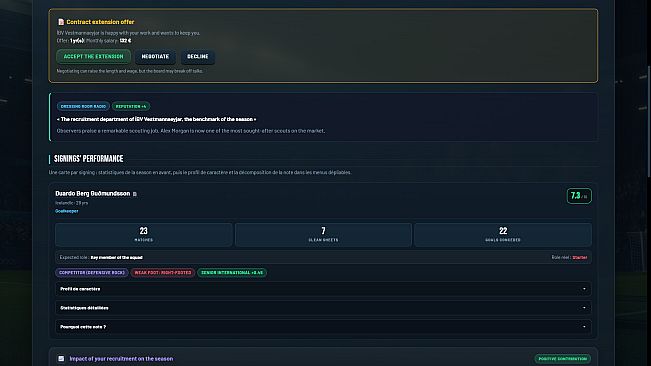Click the Starter role text
The width and height of the screenshot is (651, 366).
pyautogui.click(x=580, y=257)
